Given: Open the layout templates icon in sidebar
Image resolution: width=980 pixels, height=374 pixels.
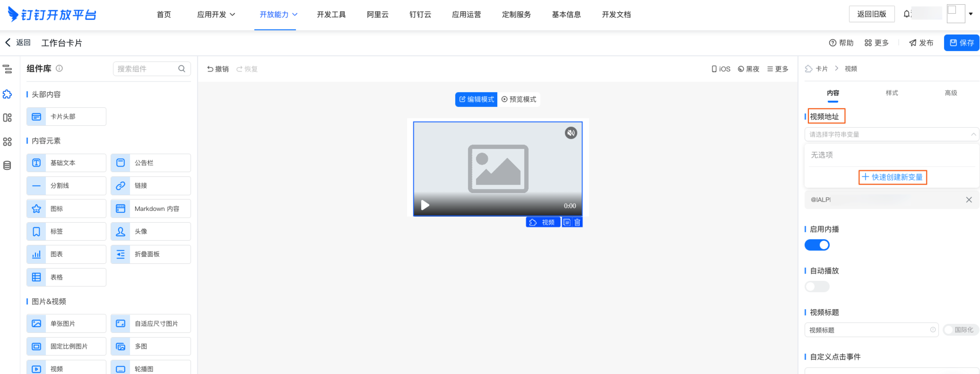Looking at the screenshot, I should 7,117.
